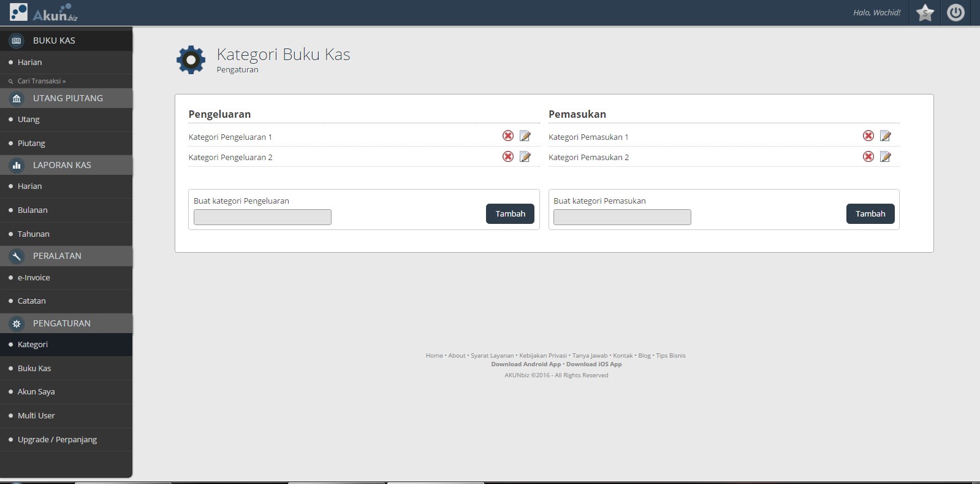The image size is (980, 484).
Task: Click the Pengeluaran column heading
Action: pos(219,114)
